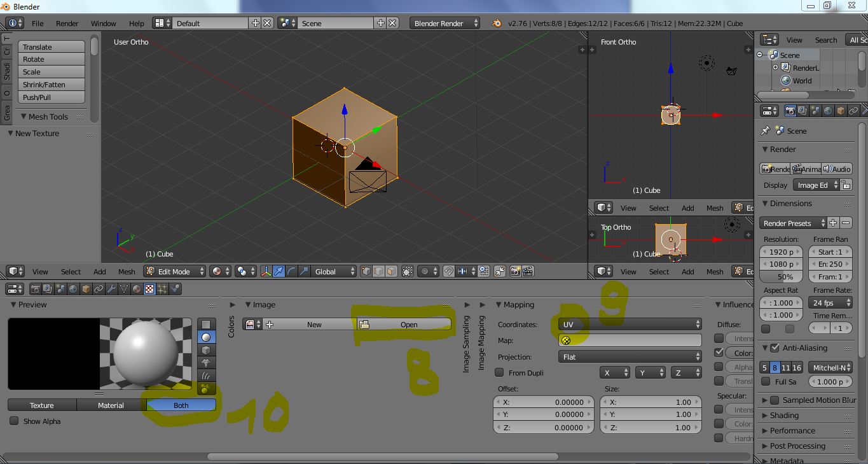Choose the monkey preview shape icon

(x=206, y=363)
